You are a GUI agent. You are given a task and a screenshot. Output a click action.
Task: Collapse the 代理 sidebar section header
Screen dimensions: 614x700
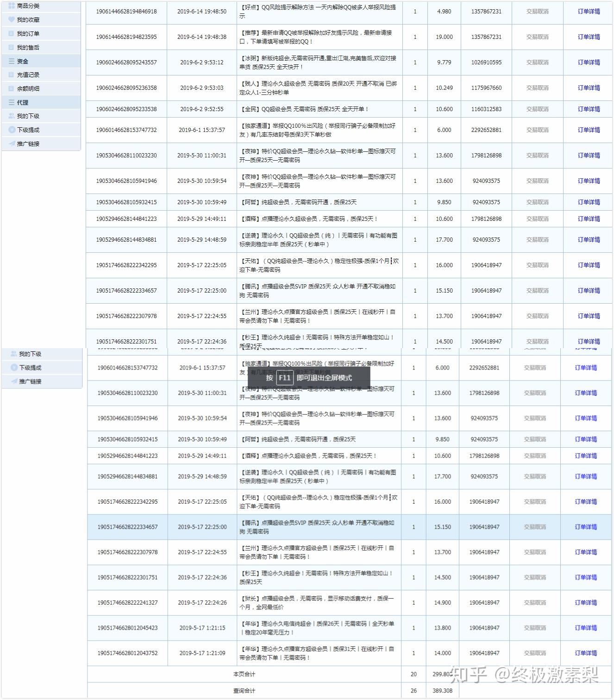click(41, 102)
